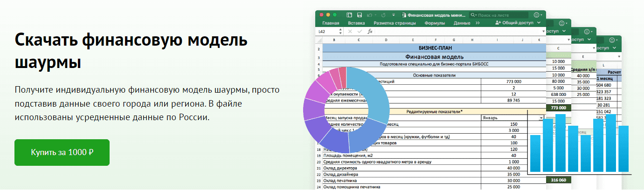Screen dimensions: 644x190
Task: Open the Customize Quick Access Toolbar arrow
Action: pyautogui.click(x=393, y=15)
